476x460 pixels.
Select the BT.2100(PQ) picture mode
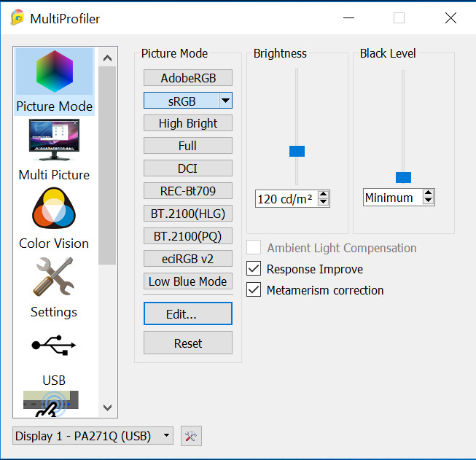pyautogui.click(x=188, y=236)
